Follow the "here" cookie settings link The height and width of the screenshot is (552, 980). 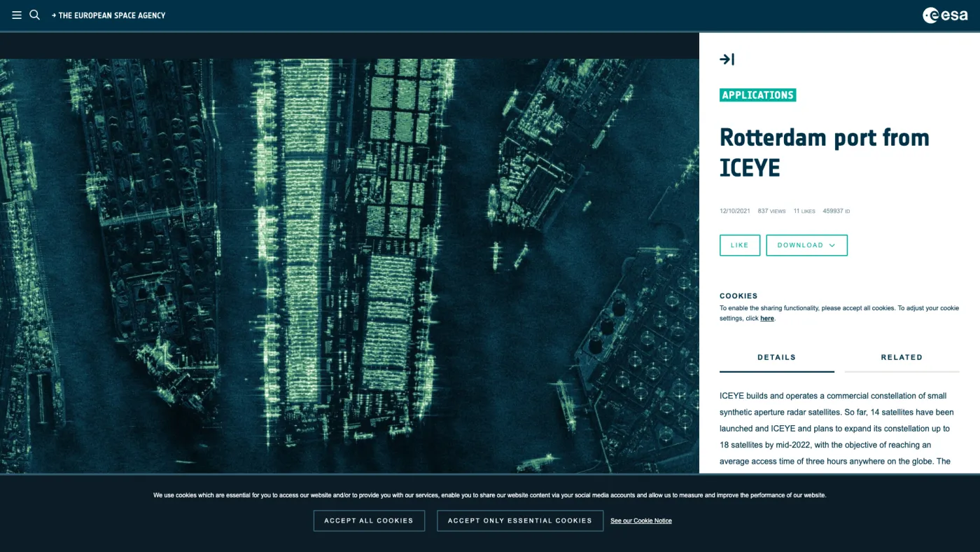coord(767,318)
